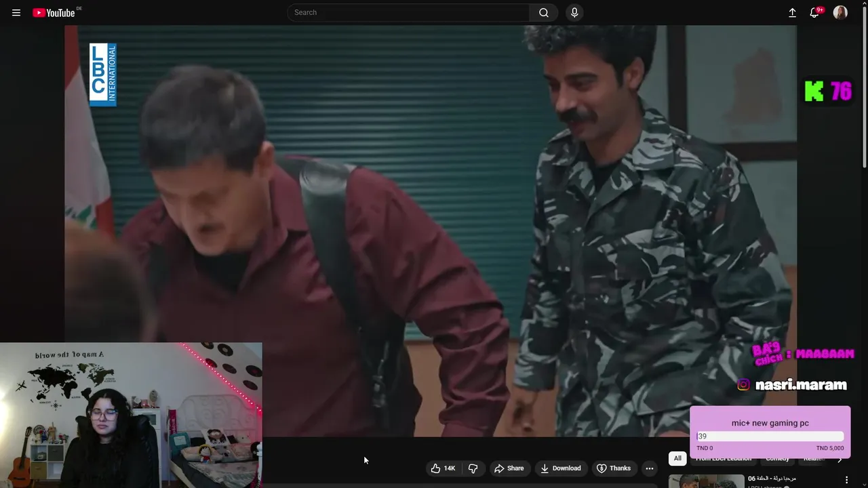Dislike the video with thumbs-down
Screen dimensions: 868x488
click(473, 468)
